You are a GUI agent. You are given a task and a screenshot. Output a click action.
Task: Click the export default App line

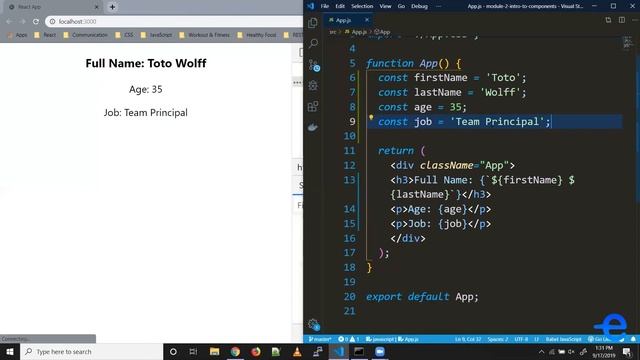tap(422, 297)
